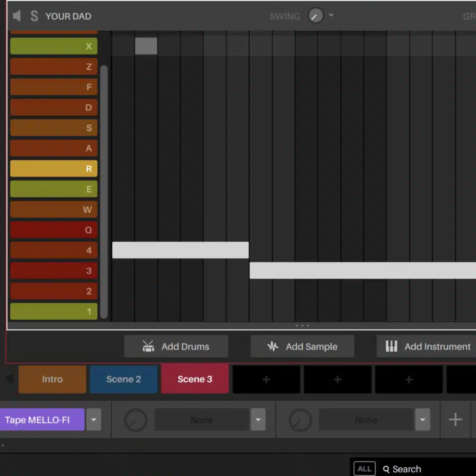This screenshot has height=476, width=476.
Task: Open the first None effect dropdown
Action: coord(258,420)
